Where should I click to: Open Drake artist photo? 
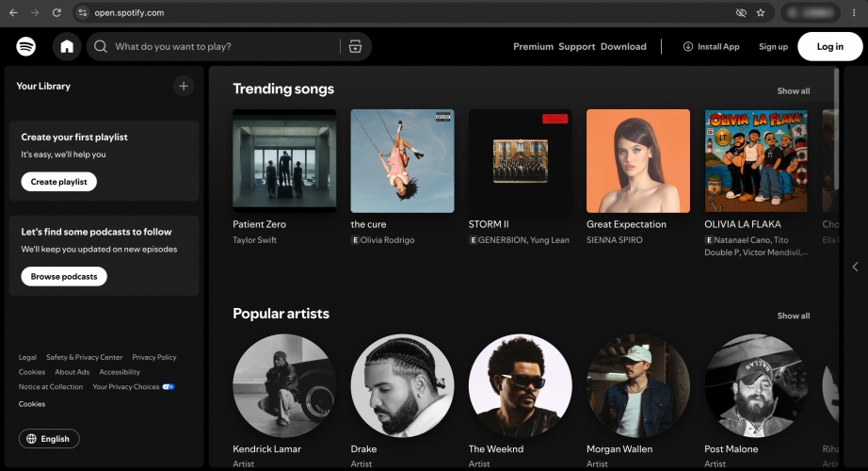(402, 385)
